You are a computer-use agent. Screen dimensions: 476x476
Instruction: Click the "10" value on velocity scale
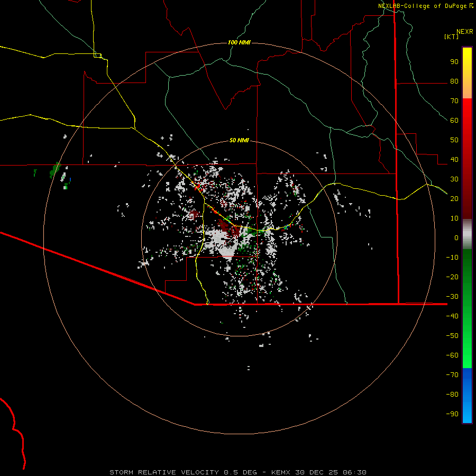point(454,218)
